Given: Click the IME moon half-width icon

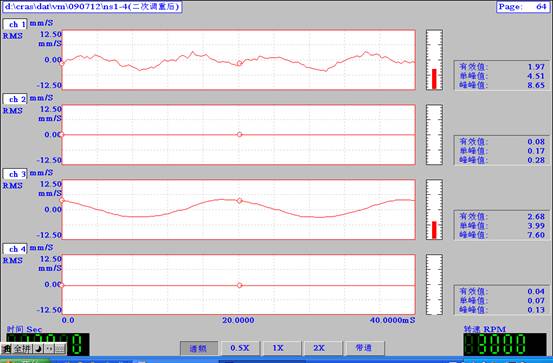Looking at the screenshot, I should tap(38, 349).
